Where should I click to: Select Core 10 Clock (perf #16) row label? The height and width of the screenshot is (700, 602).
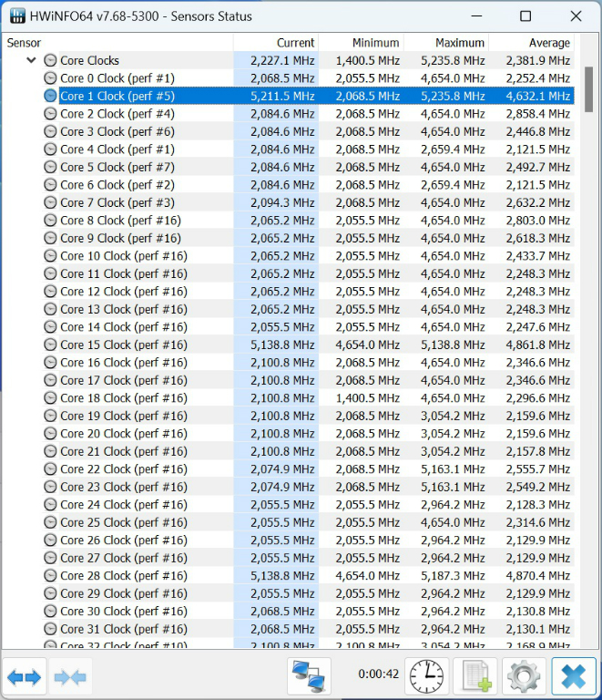coord(124,256)
